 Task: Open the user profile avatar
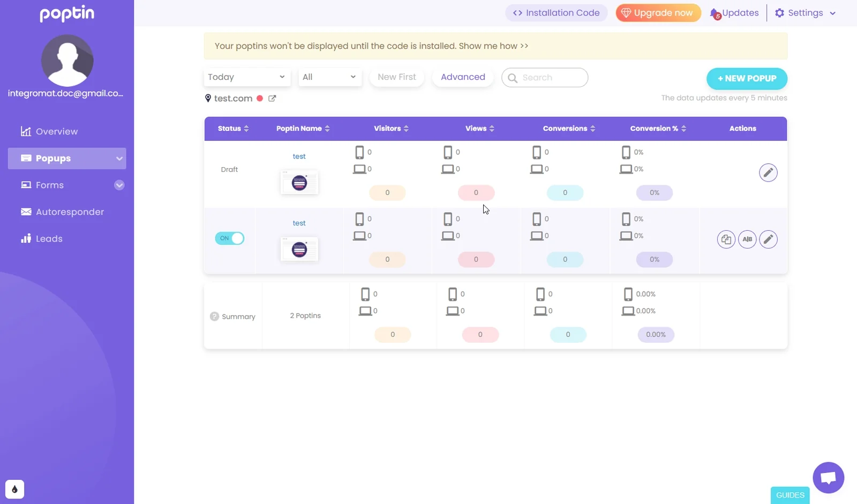pyautogui.click(x=67, y=61)
